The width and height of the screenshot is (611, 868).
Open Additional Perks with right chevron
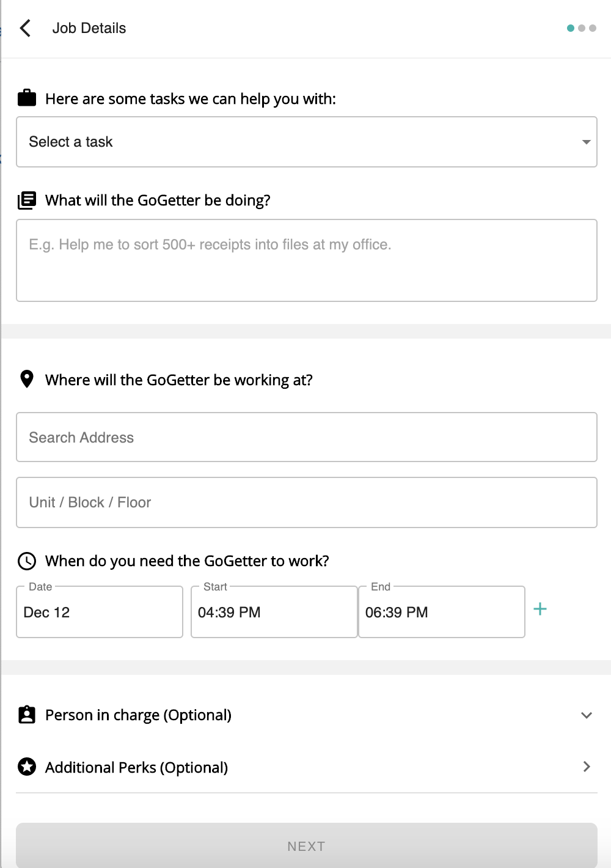click(x=587, y=767)
